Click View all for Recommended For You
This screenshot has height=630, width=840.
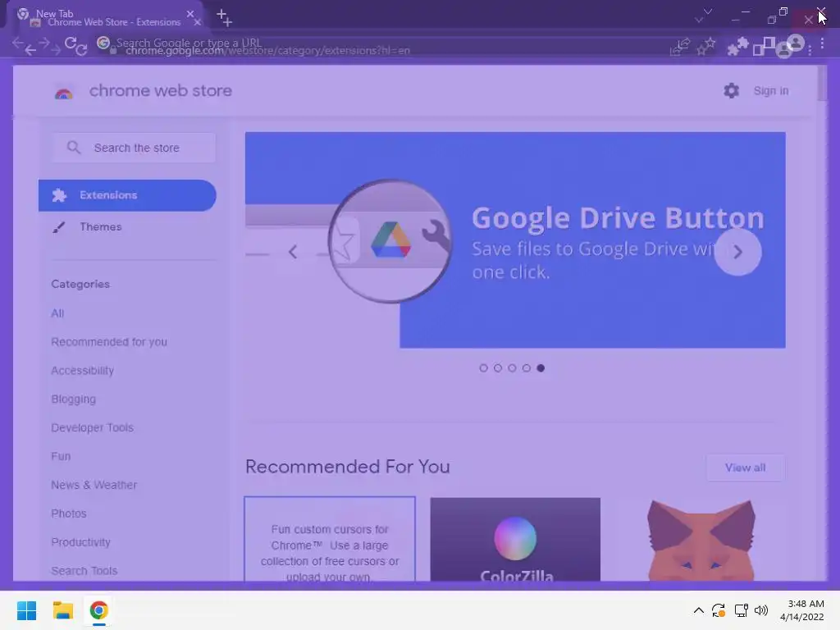[x=745, y=468]
